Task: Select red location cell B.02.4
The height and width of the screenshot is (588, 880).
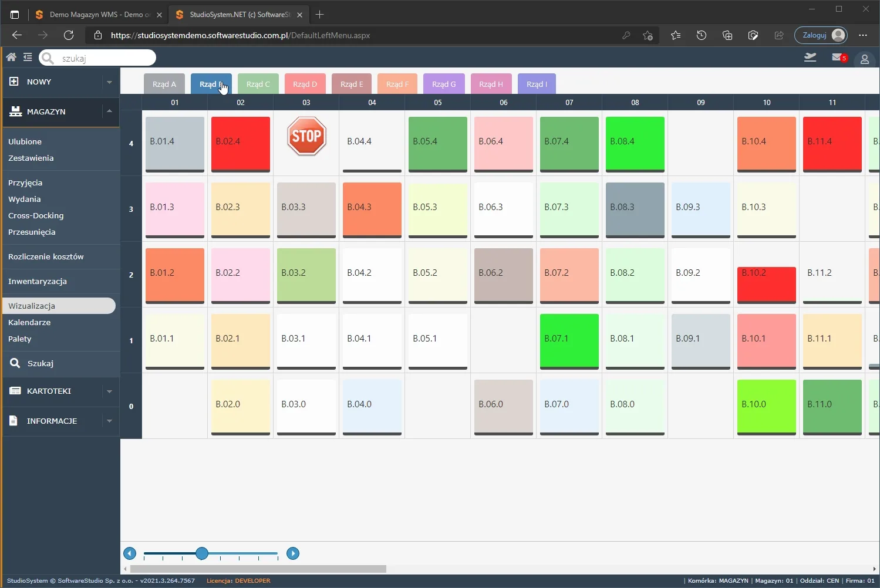Action: point(241,144)
